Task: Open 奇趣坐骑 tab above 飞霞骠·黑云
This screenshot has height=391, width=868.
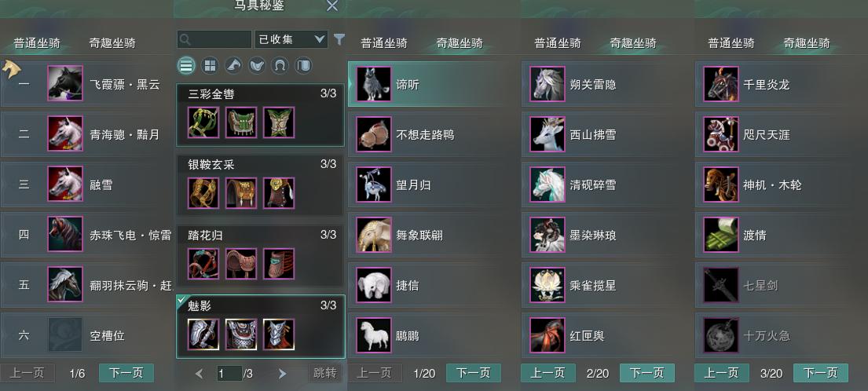Action: [112, 43]
